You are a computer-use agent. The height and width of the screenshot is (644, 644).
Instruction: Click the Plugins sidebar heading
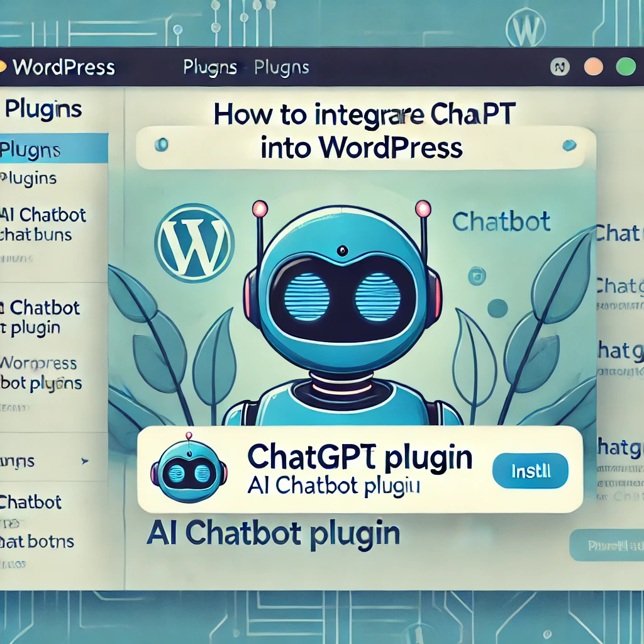pyautogui.click(x=43, y=109)
